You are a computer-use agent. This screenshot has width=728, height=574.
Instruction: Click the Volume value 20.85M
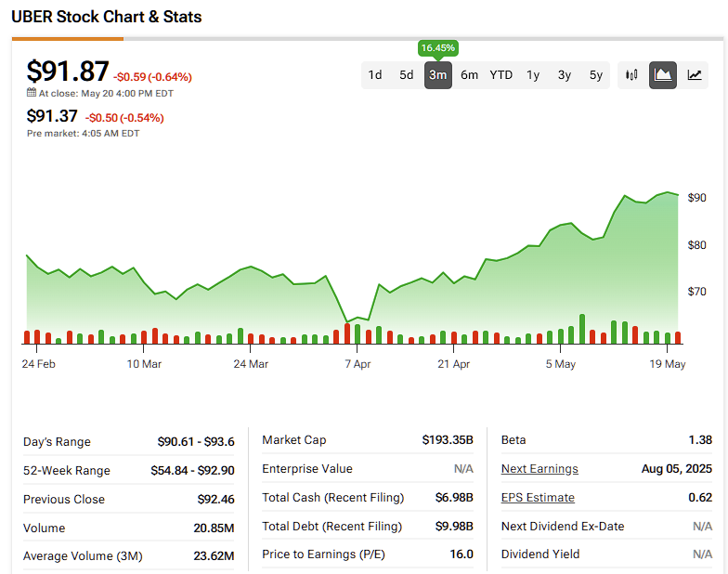(x=214, y=528)
